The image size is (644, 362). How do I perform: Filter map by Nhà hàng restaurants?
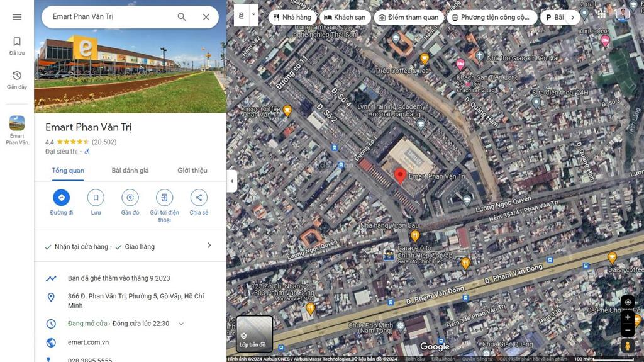292,17
